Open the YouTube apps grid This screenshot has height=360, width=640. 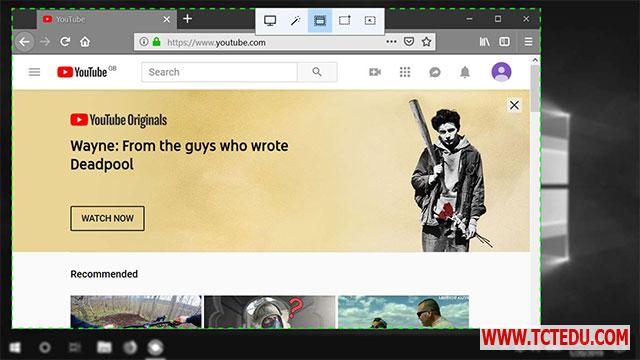pyautogui.click(x=405, y=72)
